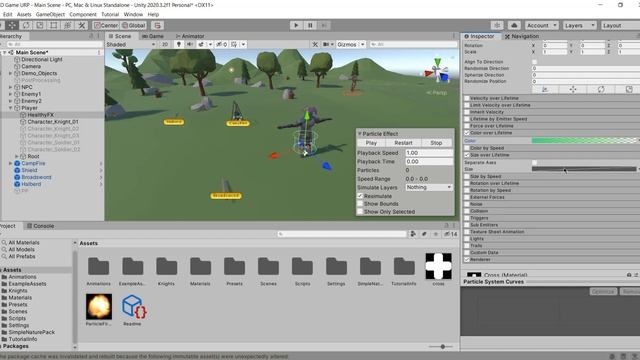Toggle 2D view mode in Scene

(165, 44)
